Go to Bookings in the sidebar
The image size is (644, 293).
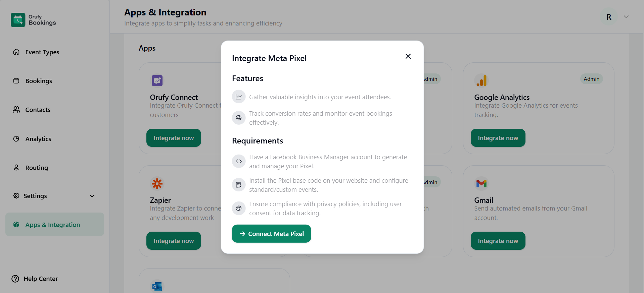[x=39, y=81]
